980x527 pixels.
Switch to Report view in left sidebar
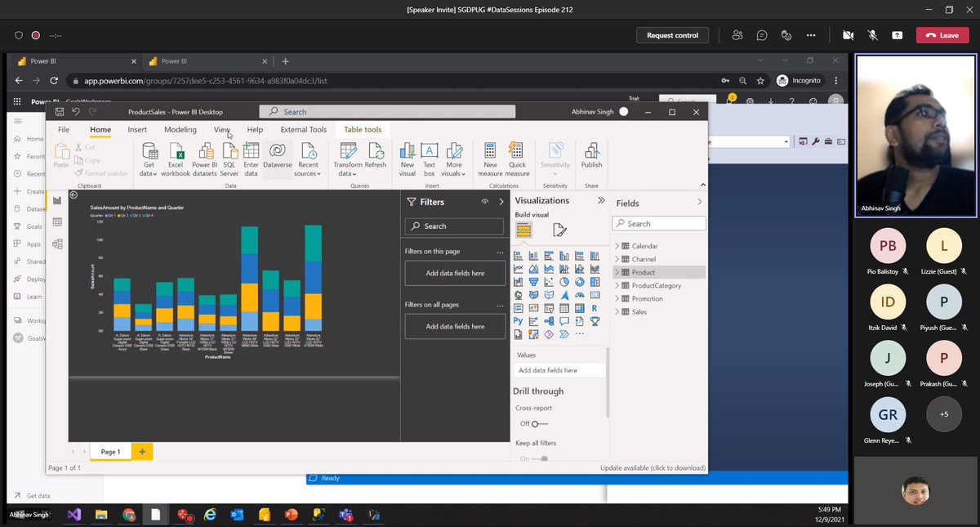[57, 200]
